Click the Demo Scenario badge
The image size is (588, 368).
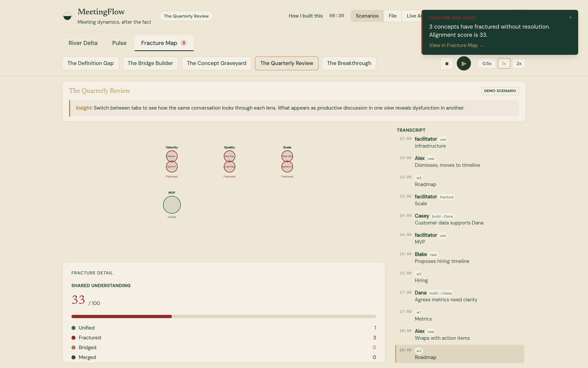tap(500, 91)
